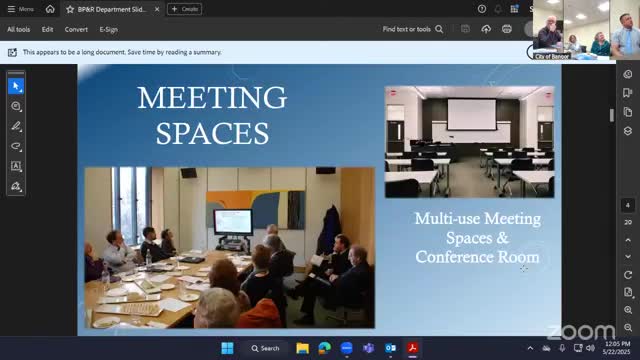This screenshot has width=640, height=360.
Task: Click the Zoom in magnifier icon
Action: (x=628, y=310)
